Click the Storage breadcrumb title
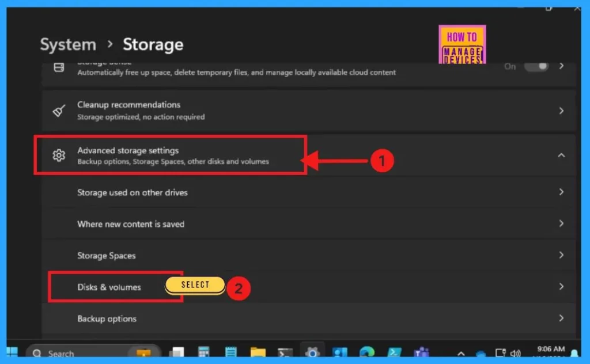 153,45
